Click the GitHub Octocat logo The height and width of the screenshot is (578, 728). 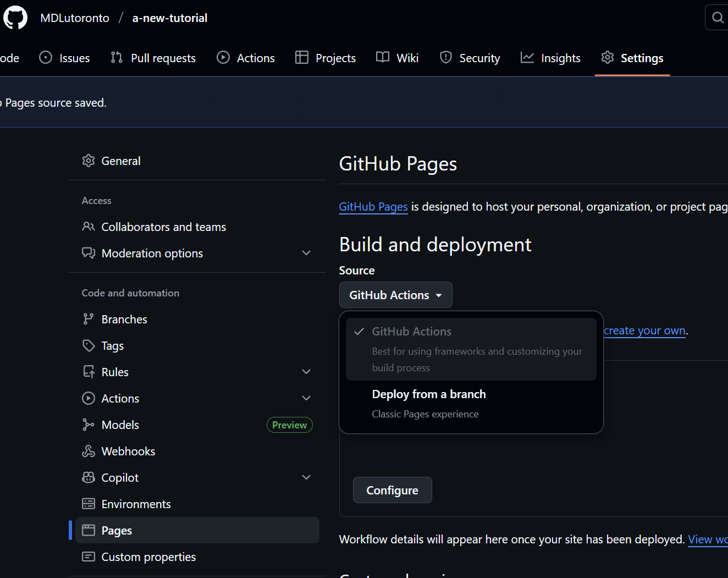tap(15, 17)
